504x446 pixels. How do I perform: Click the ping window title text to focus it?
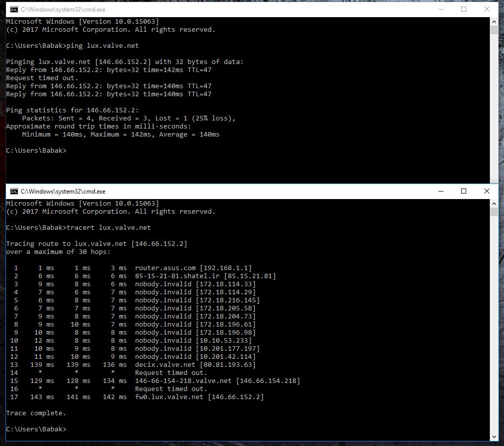click(x=63, y=9)
